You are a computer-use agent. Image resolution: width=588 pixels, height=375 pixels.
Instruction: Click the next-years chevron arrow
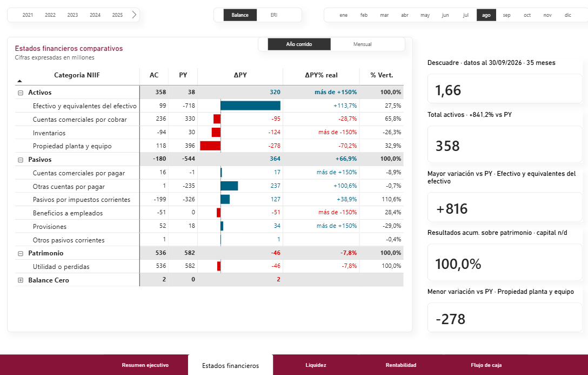click(x=134, y=15)
